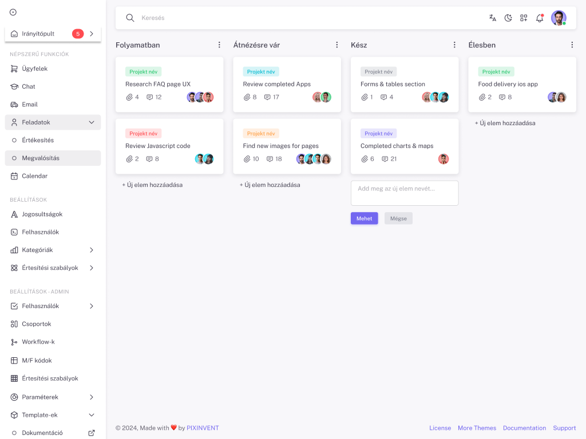Open the License footer link
This screenshot has width=586, height=439.
coord(440,428)
